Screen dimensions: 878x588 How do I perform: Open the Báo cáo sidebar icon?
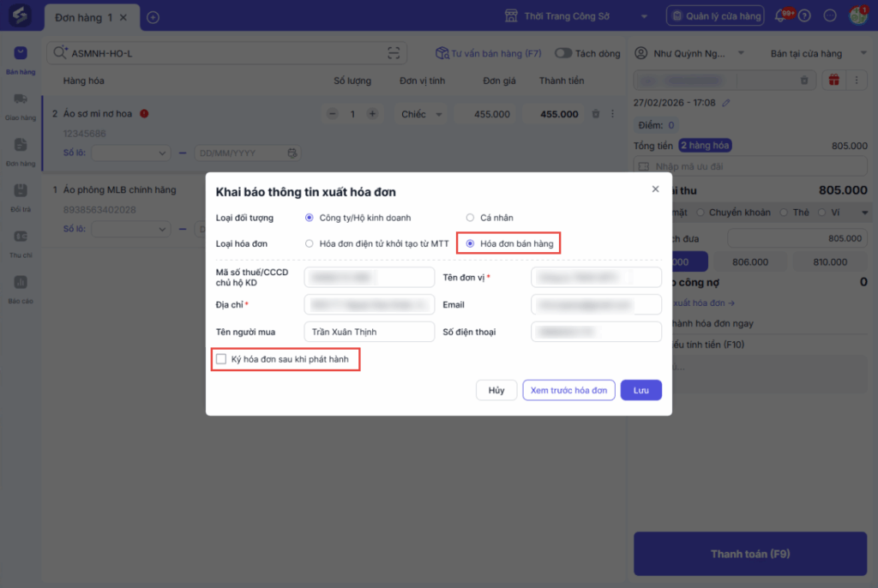pyautogui.click(x=21, y=286)
